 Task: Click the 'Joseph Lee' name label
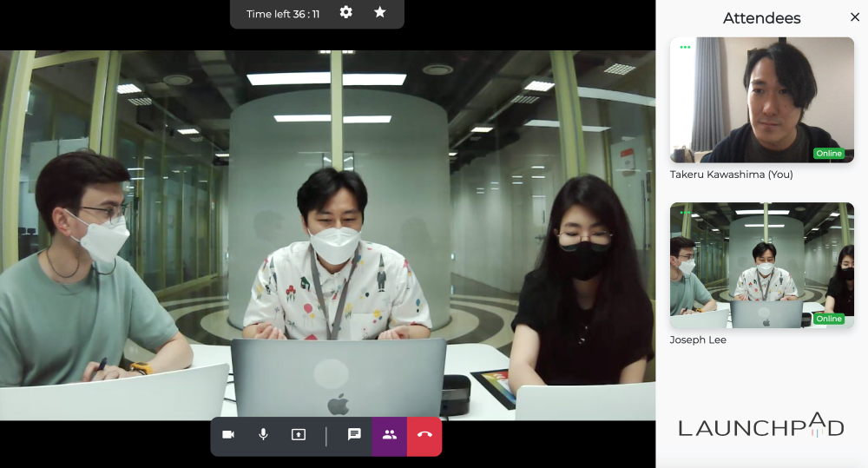coord(698,339)
